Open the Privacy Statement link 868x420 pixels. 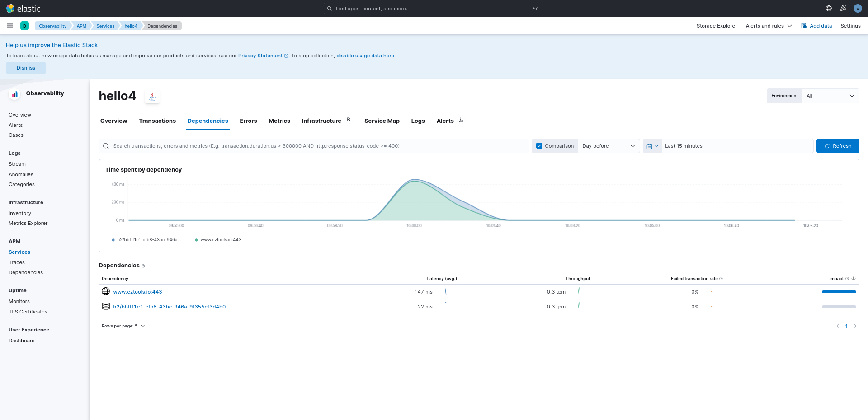pyautogui.click(x=263, y=56)
